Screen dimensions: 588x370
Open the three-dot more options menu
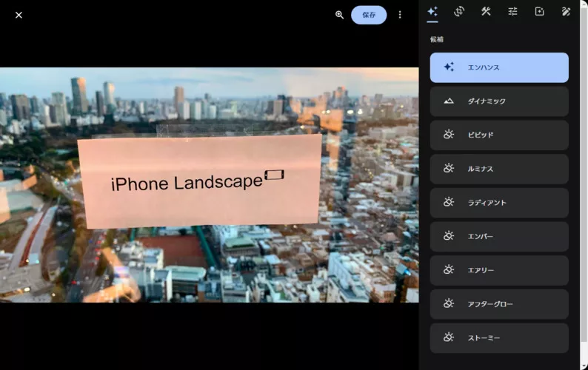pos(400,15)
